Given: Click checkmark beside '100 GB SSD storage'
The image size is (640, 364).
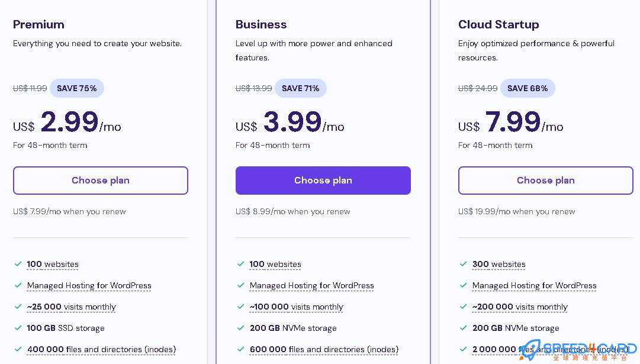Looking at the screenshot, I should point(18,328).
